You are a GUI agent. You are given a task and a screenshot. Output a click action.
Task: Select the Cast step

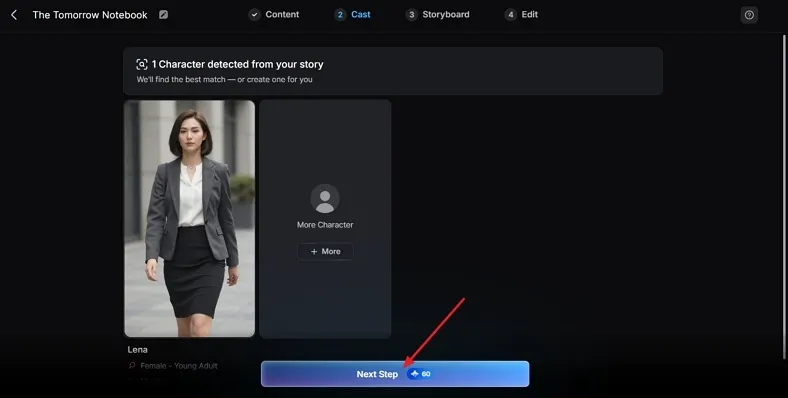(x=353, y=15)
